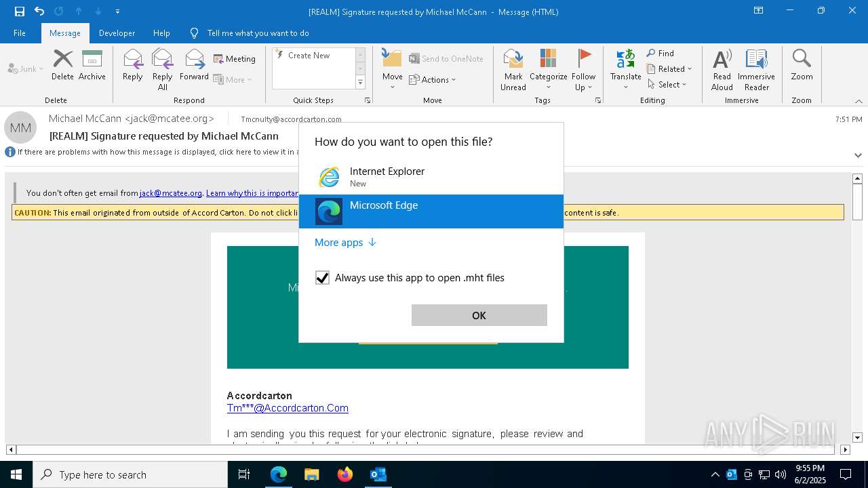
Task: Mark the message as Unread
Action: click(513, 70)
